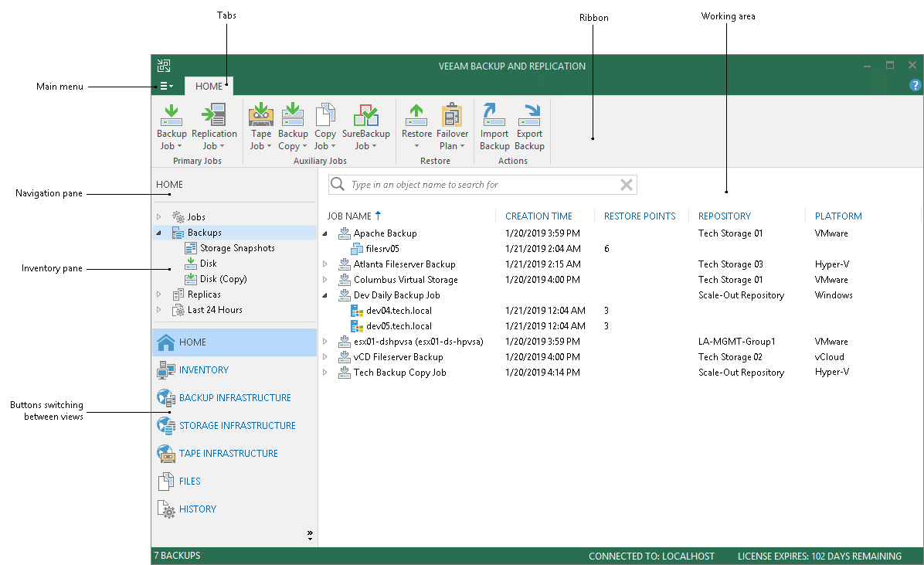Switch to BACKUP INFRASTRUCTURE view
Screen dimensions: 924x565
pyautogui.click(x=235, y=397)
